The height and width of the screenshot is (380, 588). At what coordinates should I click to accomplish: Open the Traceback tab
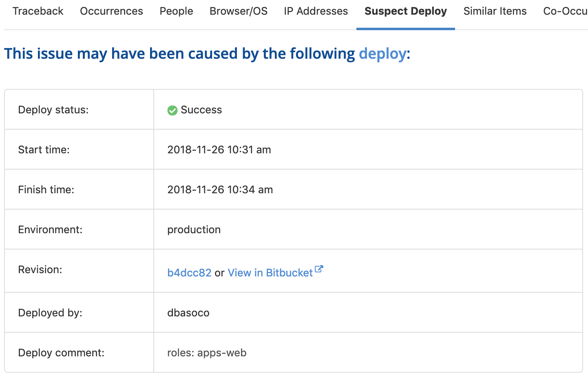[38, 11]
